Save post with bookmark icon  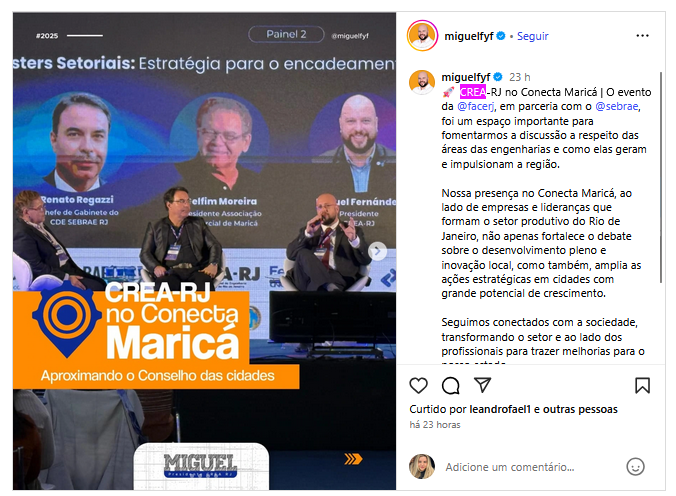[642, 385]
